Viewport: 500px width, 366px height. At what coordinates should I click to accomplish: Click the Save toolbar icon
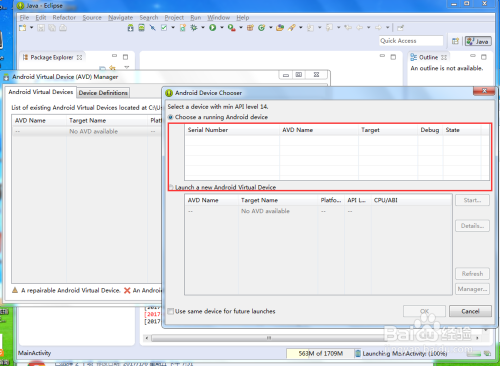(41, 28)
